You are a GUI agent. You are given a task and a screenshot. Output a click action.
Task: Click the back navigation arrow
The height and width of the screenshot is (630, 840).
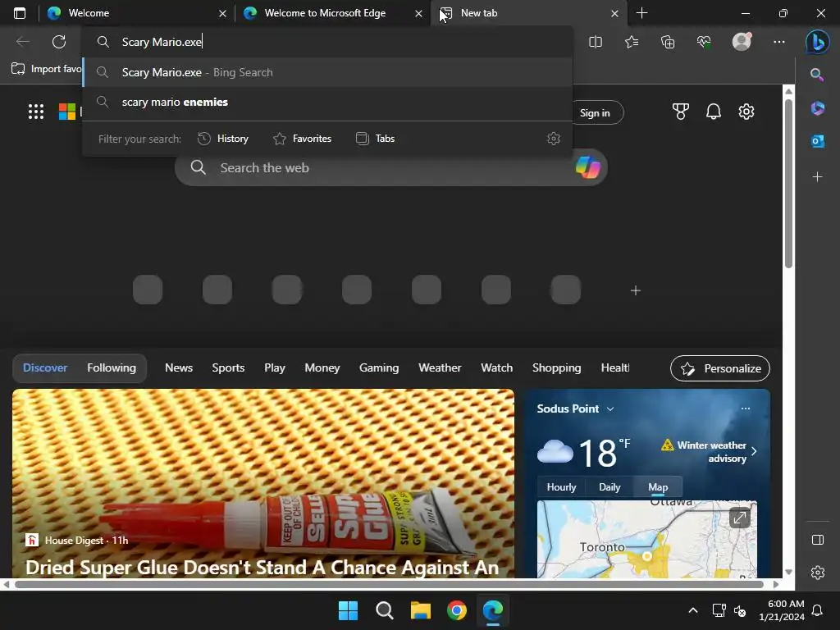pos(22,42)
